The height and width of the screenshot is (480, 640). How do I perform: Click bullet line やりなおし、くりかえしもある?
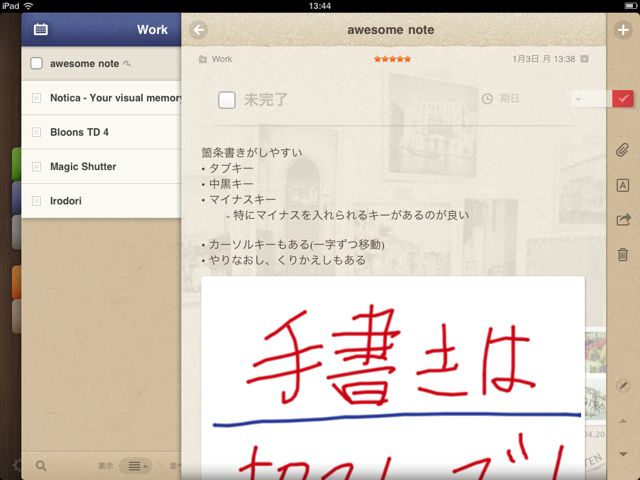click(x=284, y=260)
